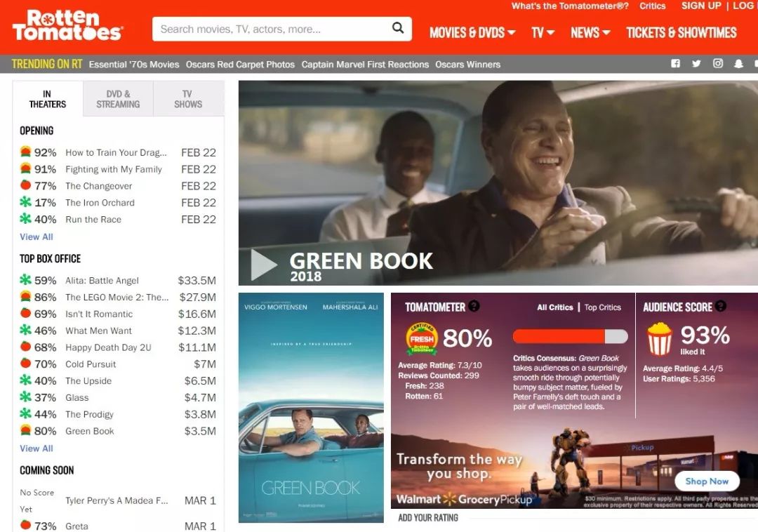Open What's the Tomatometer link

point(570,6)
